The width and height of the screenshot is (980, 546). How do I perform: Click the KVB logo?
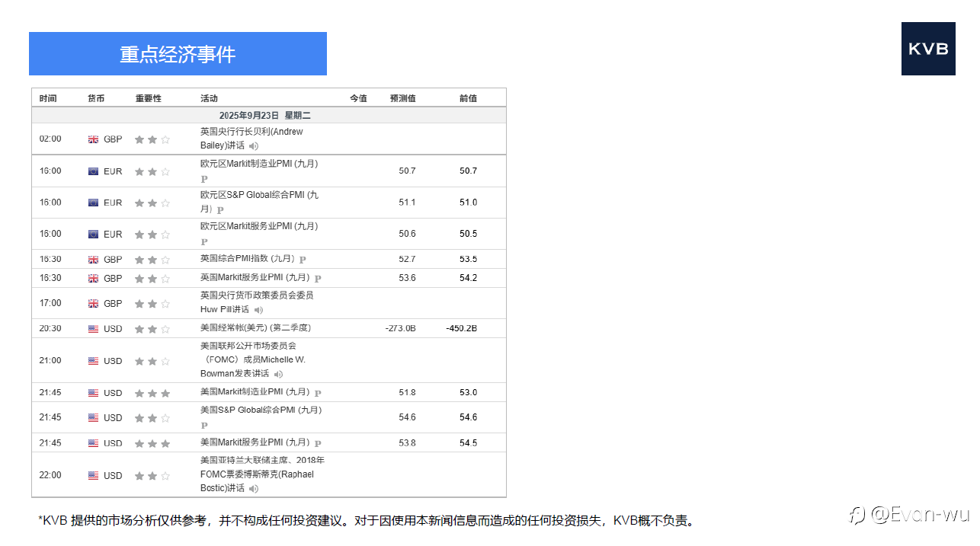[928, 49]
